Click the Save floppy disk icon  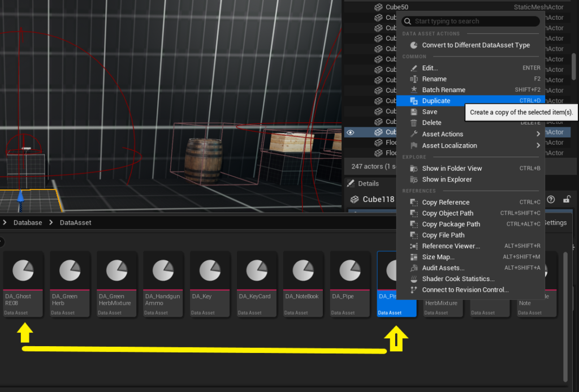(414, 112)
